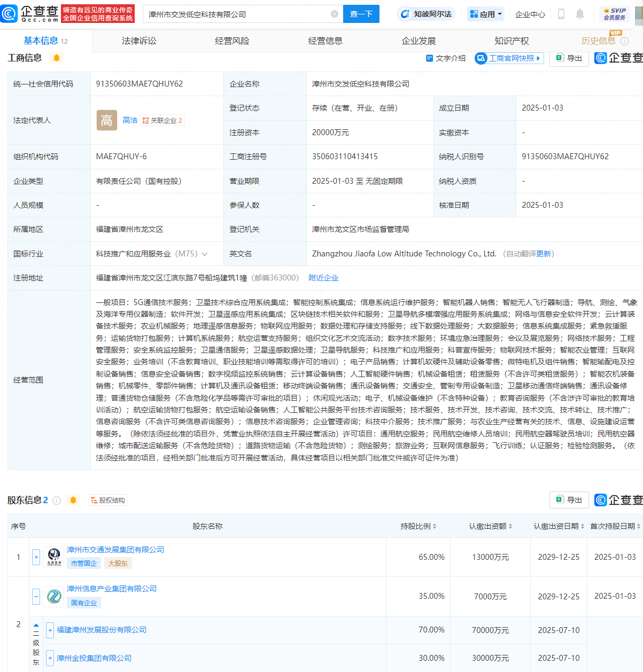Open the legal representative 高浩 link
Screen dimensions: 643x672
(130, 121)
